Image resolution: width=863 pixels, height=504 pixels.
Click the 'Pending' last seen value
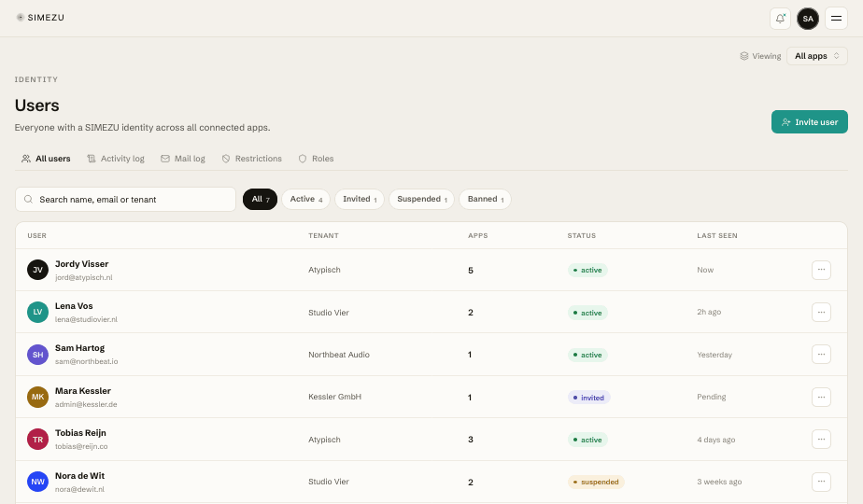click(711, 397)
